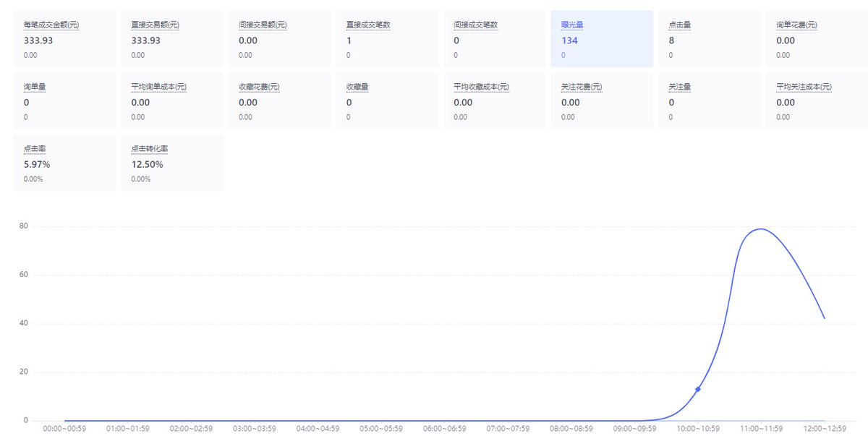Pick the 点击率 metric card
Viewport: 868px width, 436px height.
(x=64, y=162)
